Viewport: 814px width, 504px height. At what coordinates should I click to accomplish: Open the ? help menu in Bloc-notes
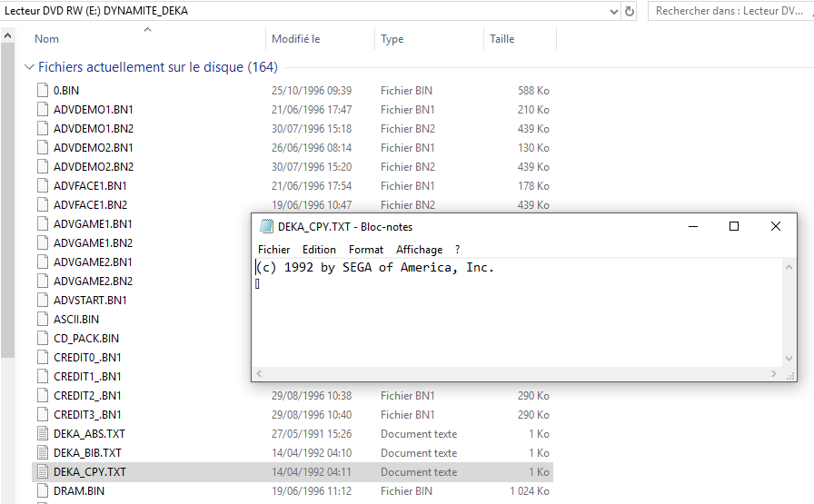[457, 250]
